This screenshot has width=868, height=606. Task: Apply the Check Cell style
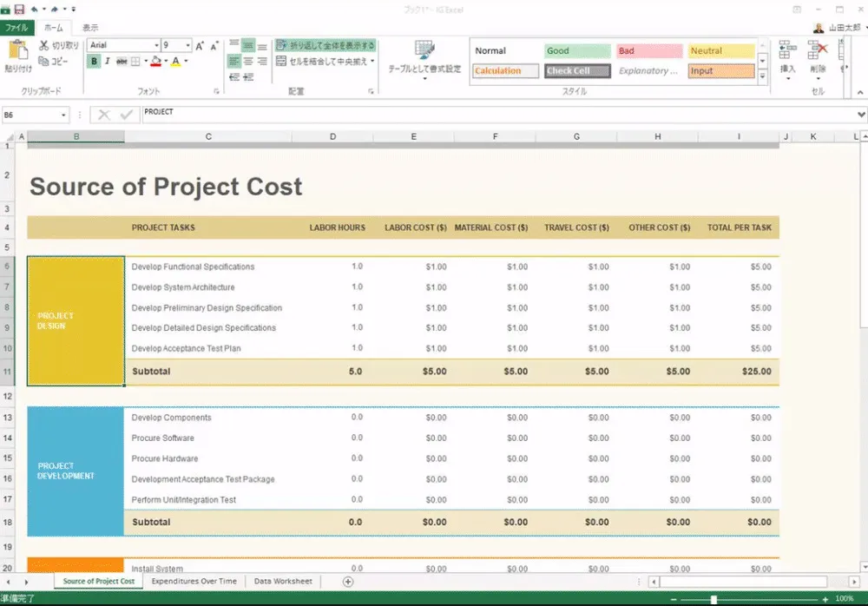tap(576, 71)
